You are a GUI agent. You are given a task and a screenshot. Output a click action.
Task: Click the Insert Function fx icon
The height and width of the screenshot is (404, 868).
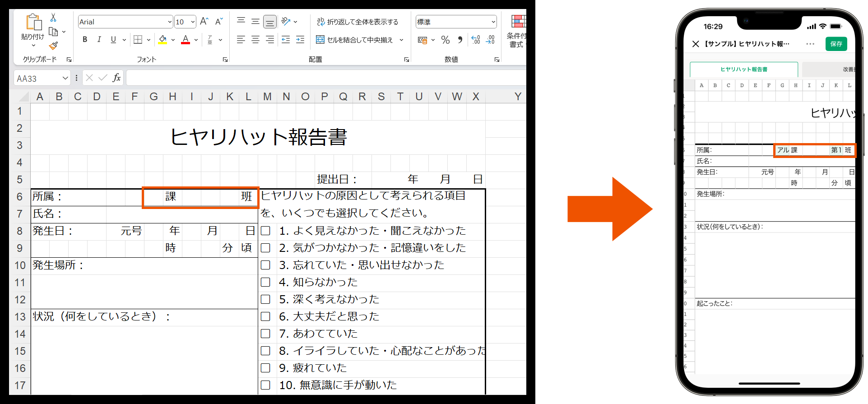tap(116, 78)
